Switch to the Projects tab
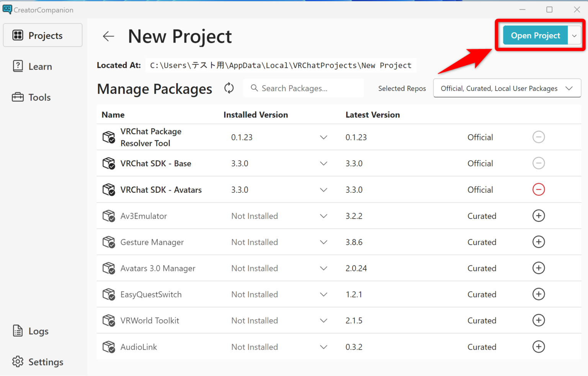The width and height of the screenshot is (588, 376). pyautogui.click(x=43, y=36)
